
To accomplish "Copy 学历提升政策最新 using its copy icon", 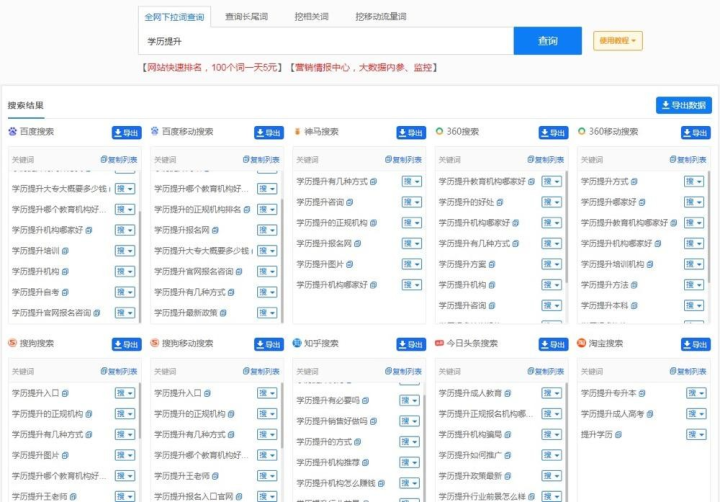I will pyautogui.click(x=508, y=476).
